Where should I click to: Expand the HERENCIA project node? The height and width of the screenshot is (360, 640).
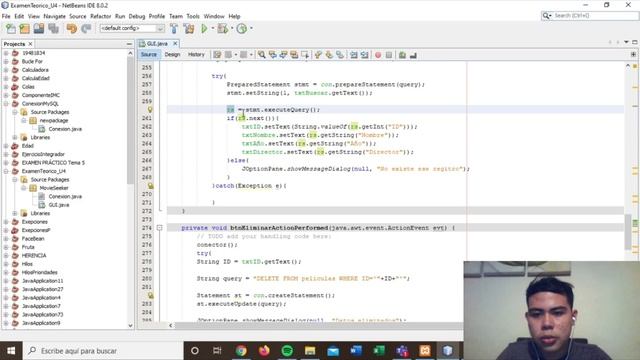(x=6, y=256)
